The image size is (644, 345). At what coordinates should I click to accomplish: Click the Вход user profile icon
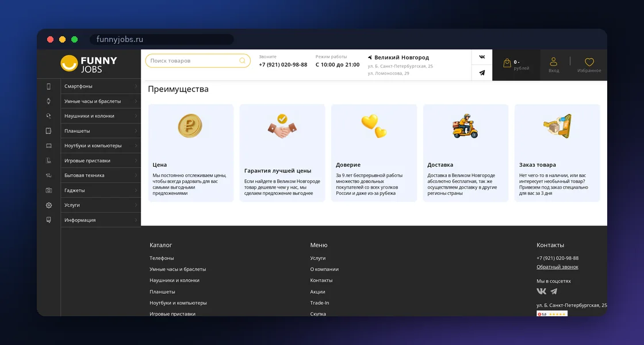tap(554, 62)
